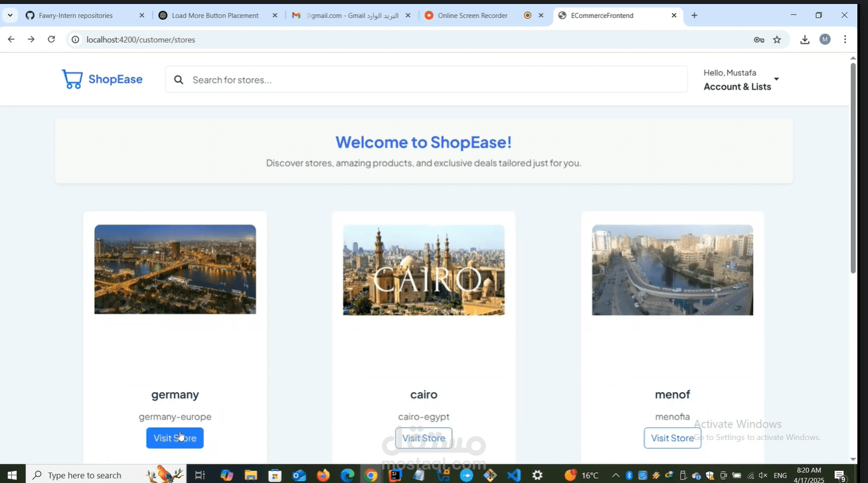This screenshot has width=868, height=483.
Task: Open the Windows notification center
Action: tap(840, 475)
